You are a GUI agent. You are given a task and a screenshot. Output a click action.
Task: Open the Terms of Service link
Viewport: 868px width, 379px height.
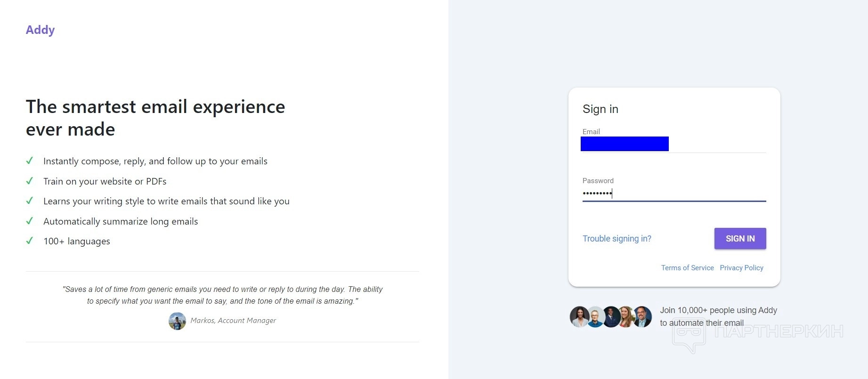[x=687, y=267]
